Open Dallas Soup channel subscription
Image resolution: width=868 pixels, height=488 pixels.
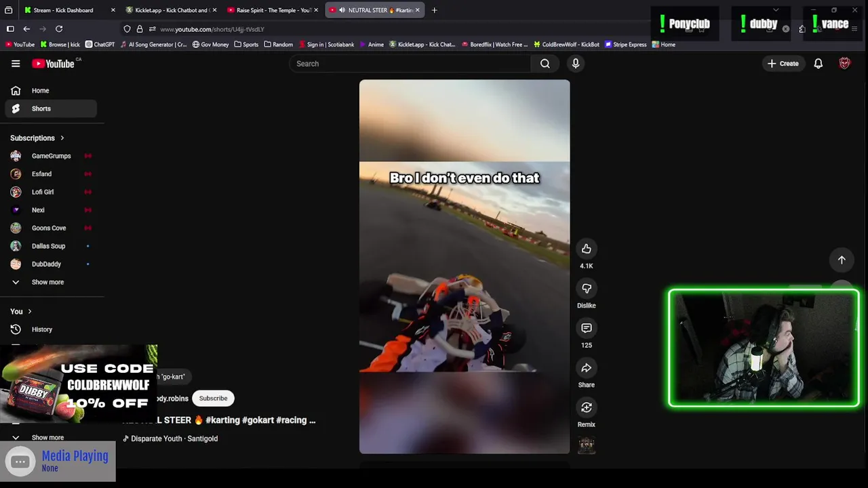pos(51,246)
